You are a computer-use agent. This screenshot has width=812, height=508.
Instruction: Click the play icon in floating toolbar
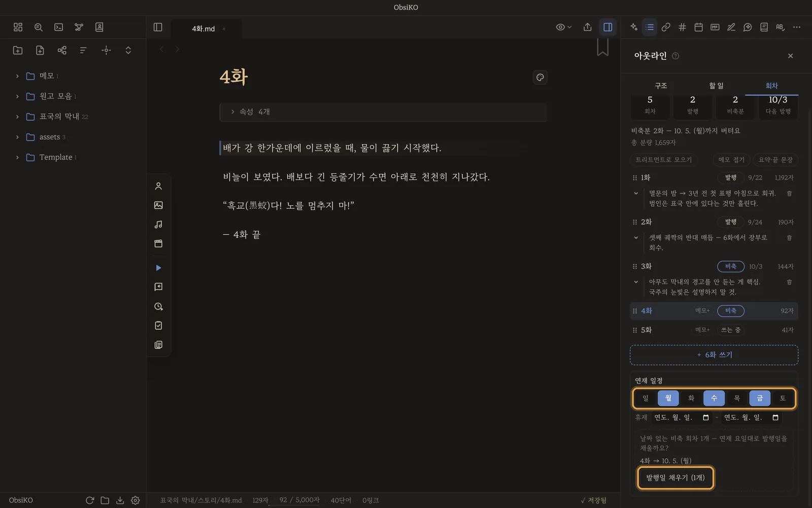tap(158, 268)
